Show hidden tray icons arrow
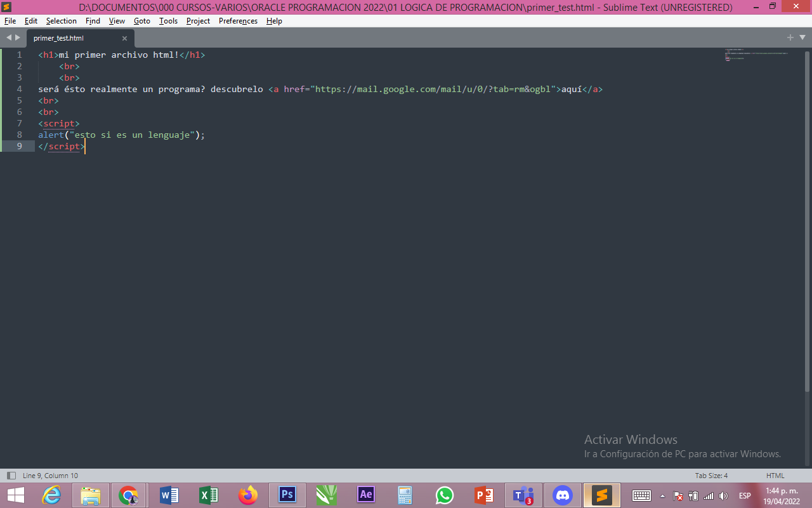The height and width of the screenshot is (508, 812). (662, 496)
